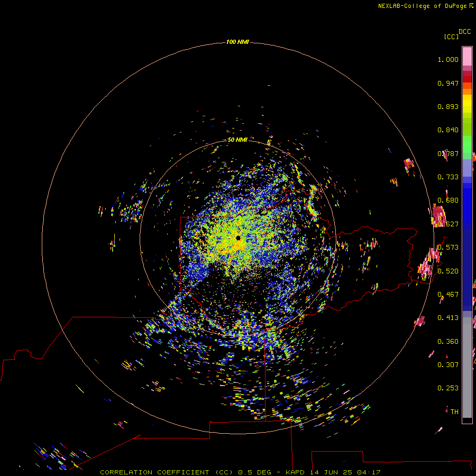Select the 0.467 legend value

[x=448, y=295]
